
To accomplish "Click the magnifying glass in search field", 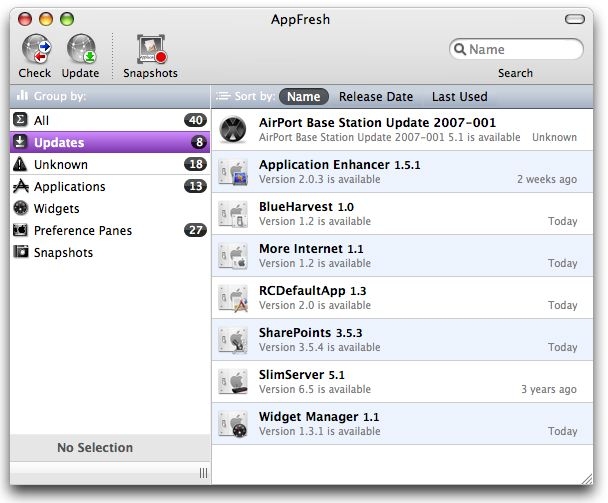I will pos(460,49).
